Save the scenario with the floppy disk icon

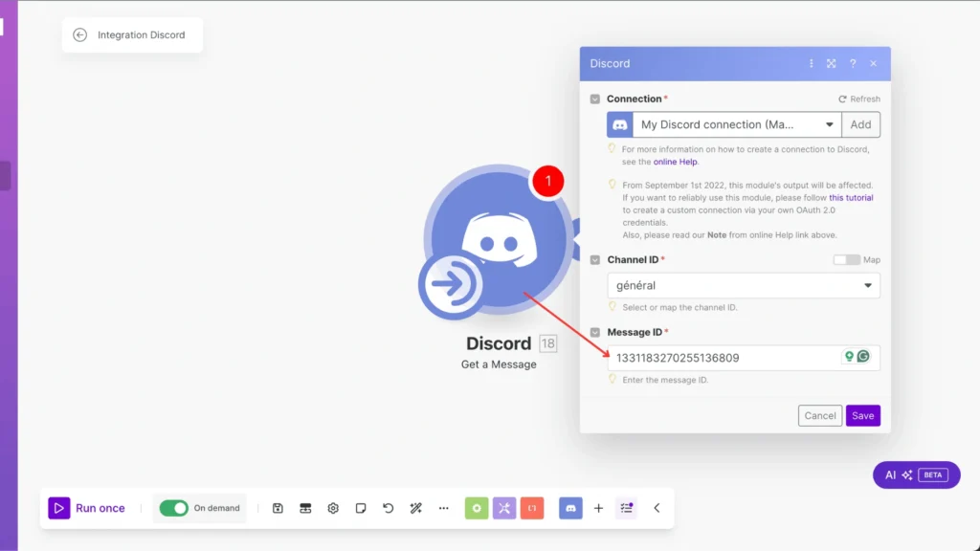click(x=278, y=508)
